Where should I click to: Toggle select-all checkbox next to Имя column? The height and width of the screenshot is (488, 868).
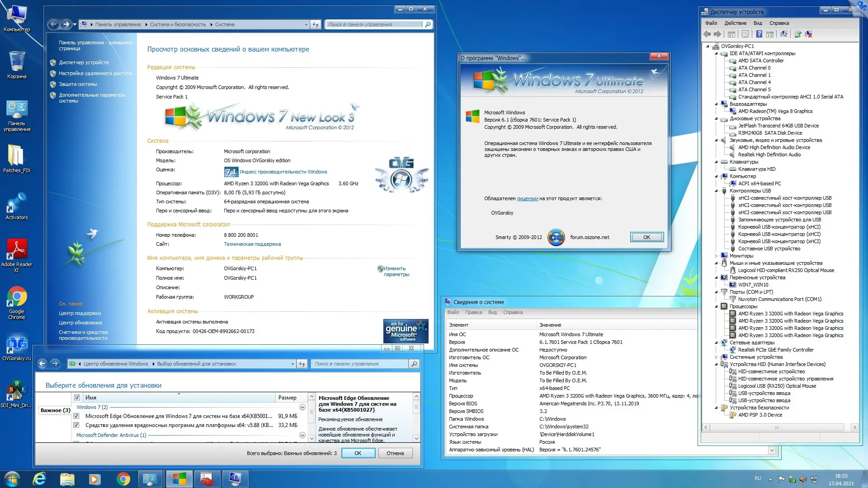pyautogui.click(x=77, y=398)
